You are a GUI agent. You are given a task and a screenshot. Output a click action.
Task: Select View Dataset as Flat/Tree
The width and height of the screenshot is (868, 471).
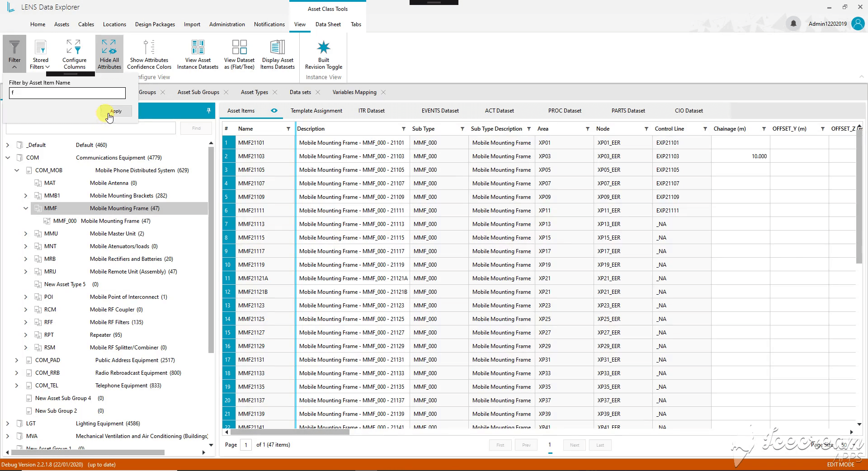point(239,55)
